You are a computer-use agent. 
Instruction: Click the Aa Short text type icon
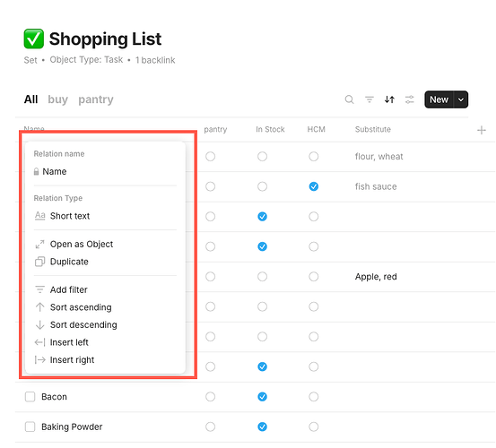[x=39, y=216]
